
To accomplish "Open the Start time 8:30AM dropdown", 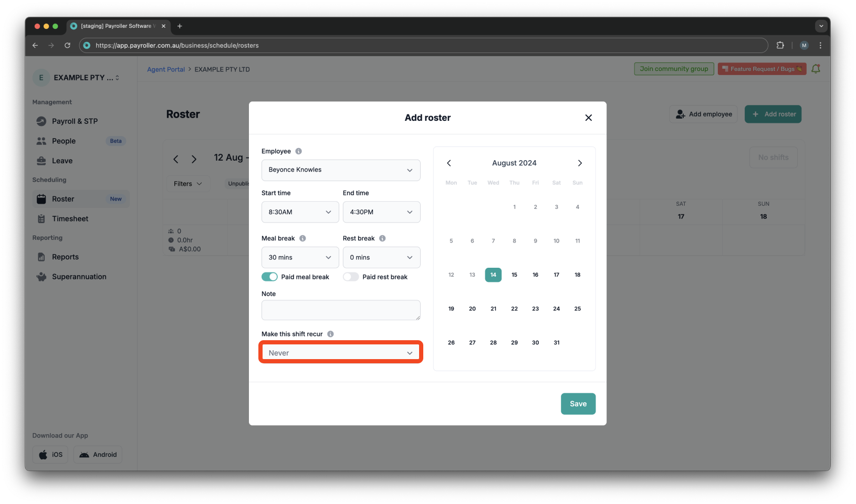I will (x=300, y=212).
